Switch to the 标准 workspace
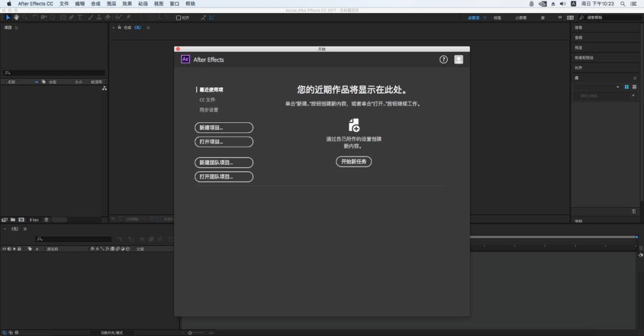This screenshot has width=644, height=336. pos(497,18)
